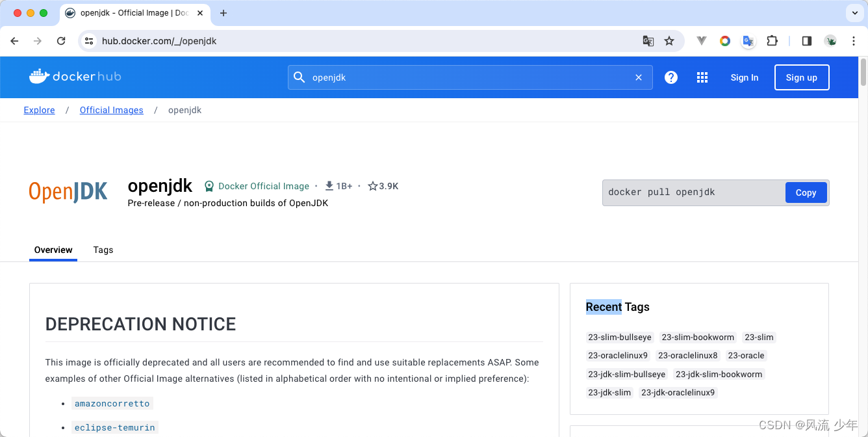Select the 23-jdk-oraclelinux9 tag
868x437 pixels.
coord(678,392)
